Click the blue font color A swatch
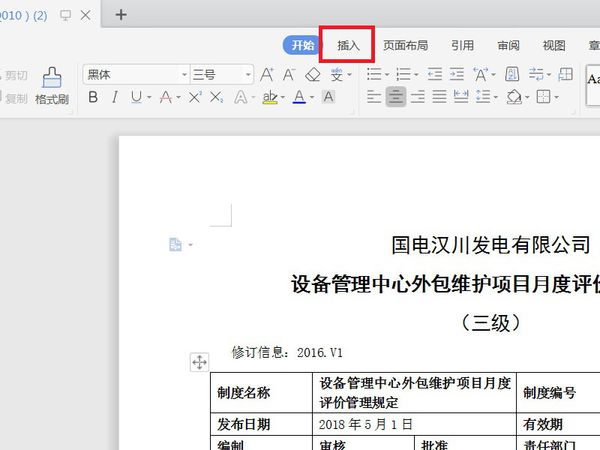The image size is (600, 450). (299, 97)
